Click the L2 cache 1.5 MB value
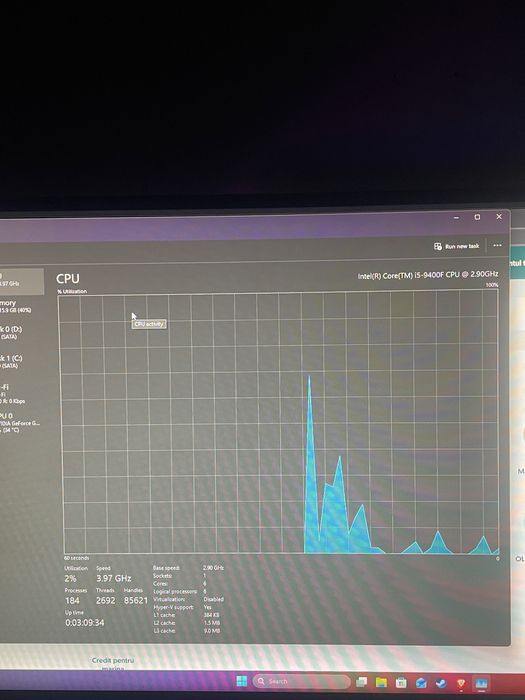Image resolution: width=525 pixels, height=700 pixels. point(212,623)
